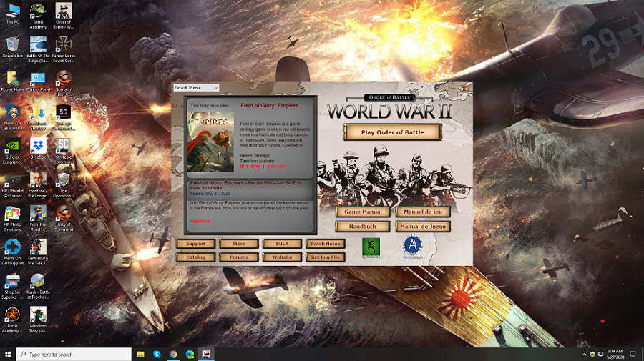Open the Handbuch manual
The image size is (644, 361).
(x=363, y=227)
